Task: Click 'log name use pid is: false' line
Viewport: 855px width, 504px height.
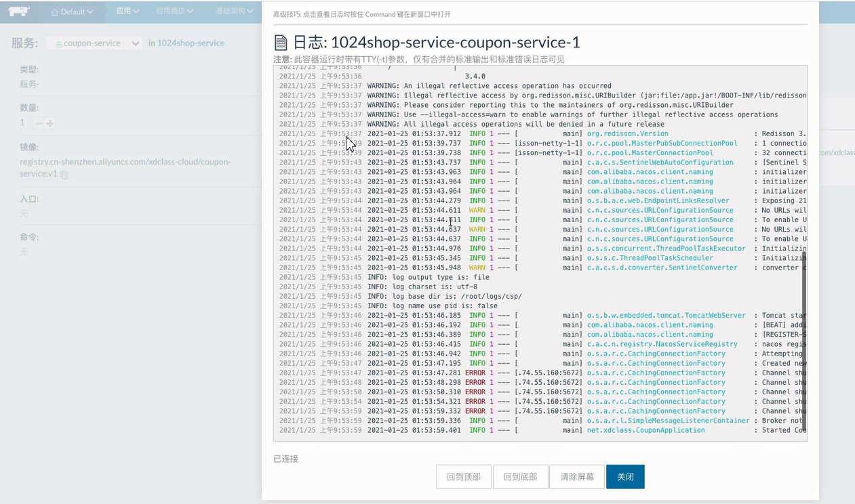Action: pyautogui.click(x=432, y=306)
